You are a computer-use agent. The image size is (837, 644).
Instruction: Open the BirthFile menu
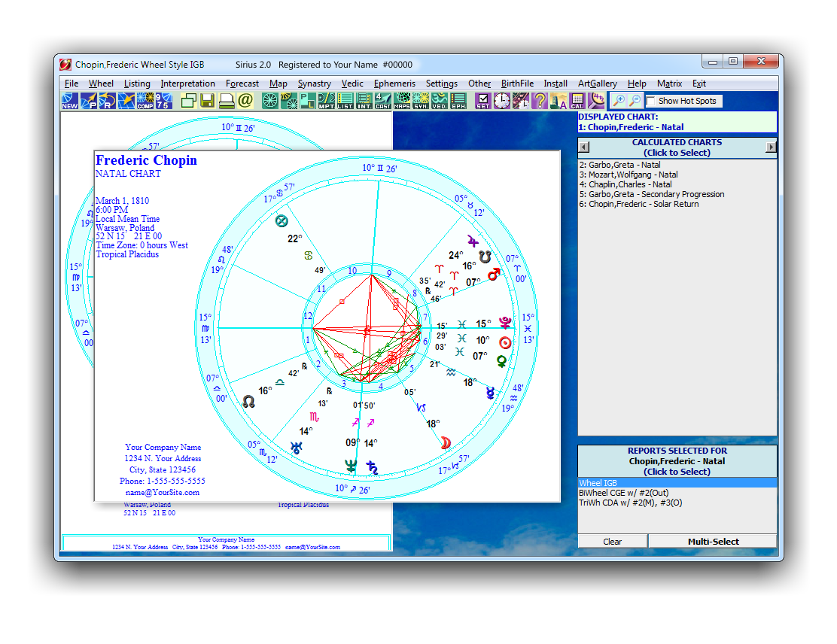pyautogui.click(x=517, y=84)
